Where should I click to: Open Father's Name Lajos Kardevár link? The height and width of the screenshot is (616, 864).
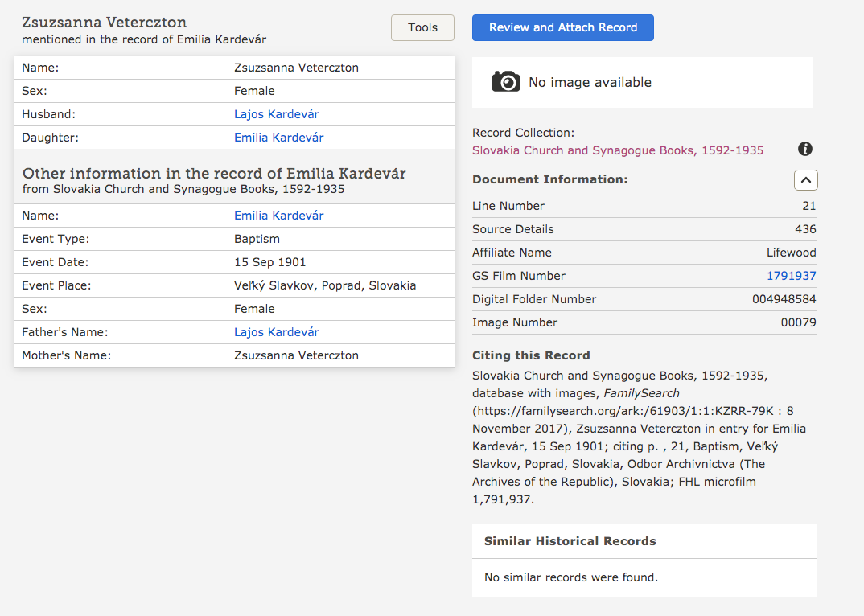tap(277, 332)
